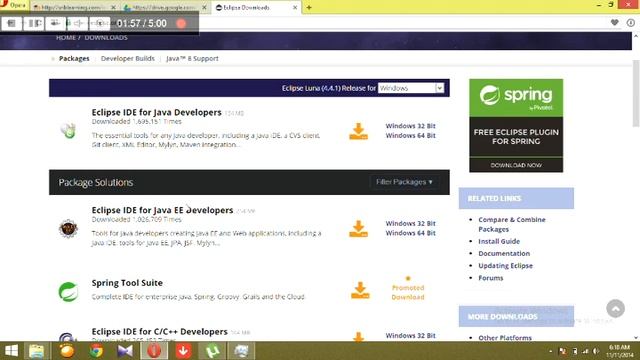640x360 pixels.
Task: Open the Windows Start button
Action: pos(11,351)
